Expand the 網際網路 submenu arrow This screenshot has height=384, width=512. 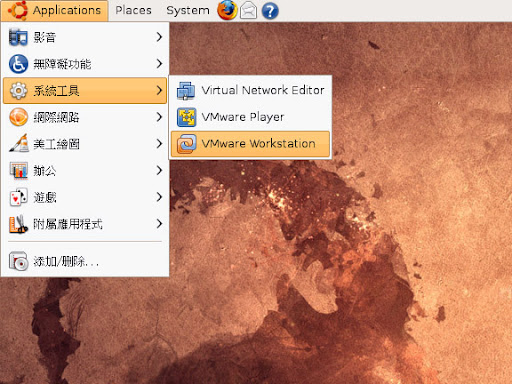159,117
